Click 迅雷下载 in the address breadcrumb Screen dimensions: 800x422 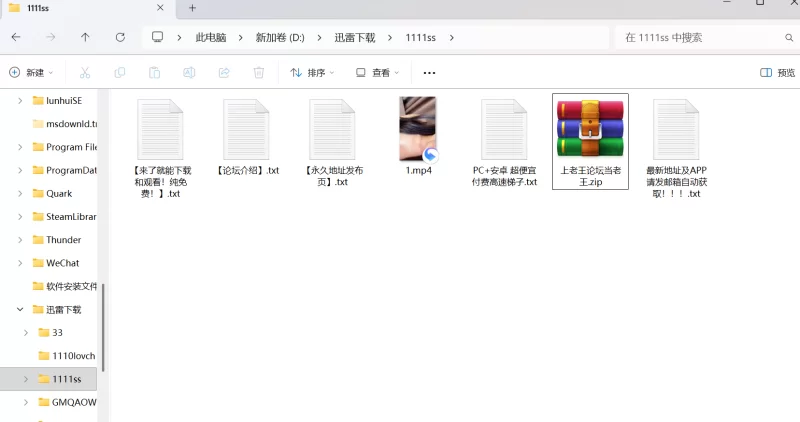coord(355,37)
